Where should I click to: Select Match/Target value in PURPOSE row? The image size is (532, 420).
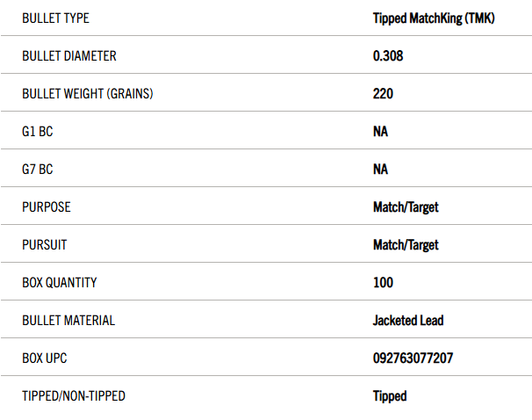pos(406,207)
